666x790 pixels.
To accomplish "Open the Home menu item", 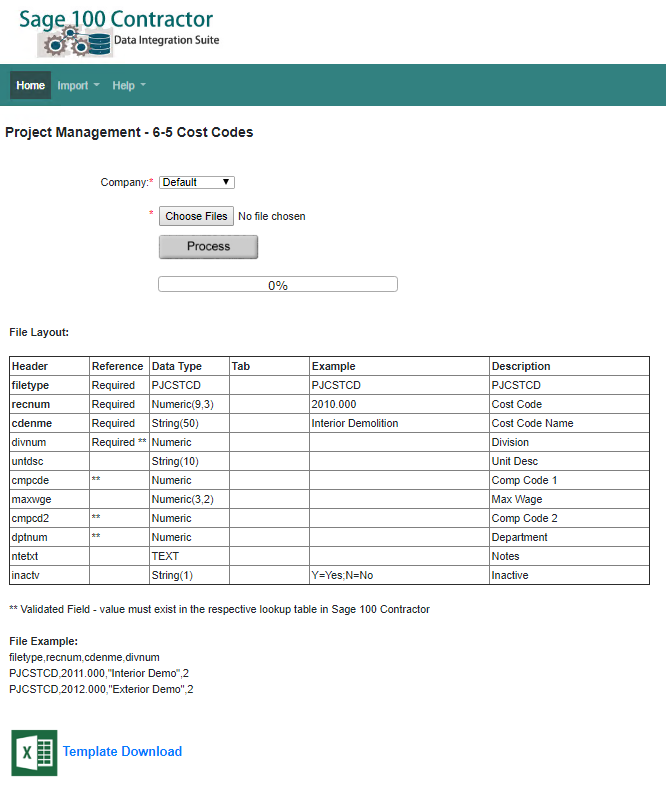I will click(x=31, y=86).
